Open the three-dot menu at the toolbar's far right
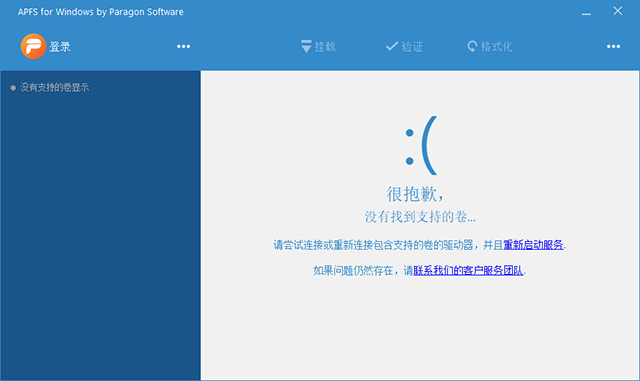The height and width of the screenshot is (381, 640). pyautogui.click(x=613, y=47)
